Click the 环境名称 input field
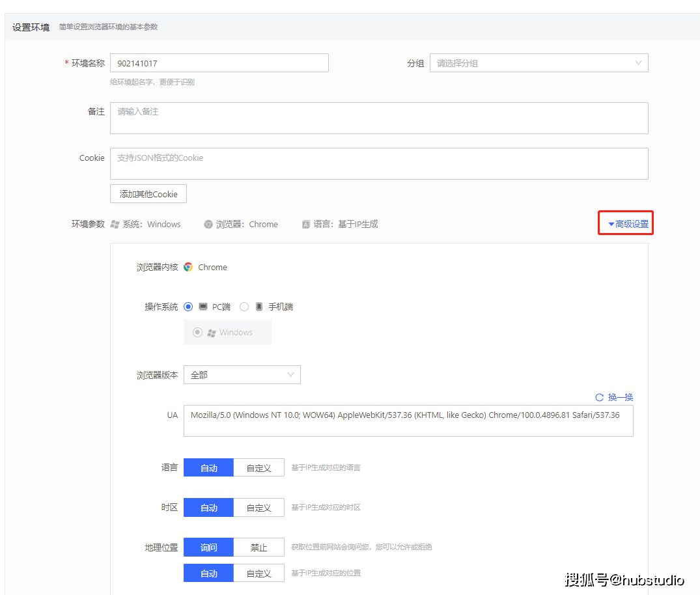Image resolution: width=700 pixels, height=595 pixels. [x=219, y=62]
